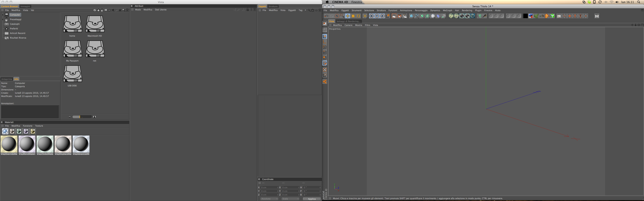The image size is (644, 201).
Task: Select Risultati Ricerca in the tree
Action: click(x=18, y=38)
